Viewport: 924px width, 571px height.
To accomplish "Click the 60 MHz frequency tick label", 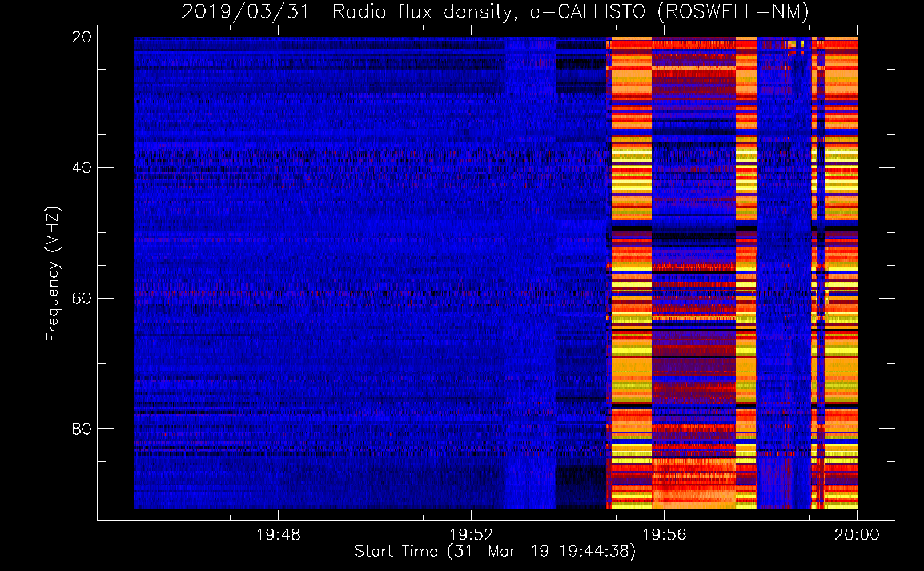I will pyautogui.click(x=82, y=298).
